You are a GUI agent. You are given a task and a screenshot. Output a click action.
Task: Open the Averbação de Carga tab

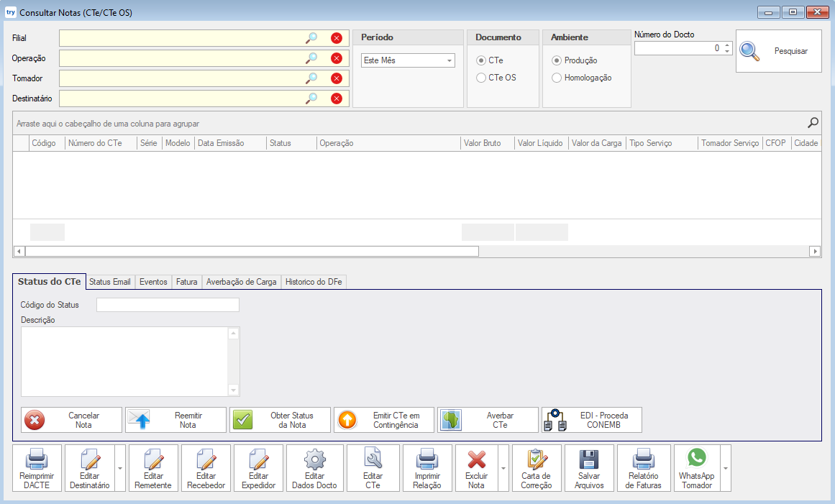(x=241, y=282)
